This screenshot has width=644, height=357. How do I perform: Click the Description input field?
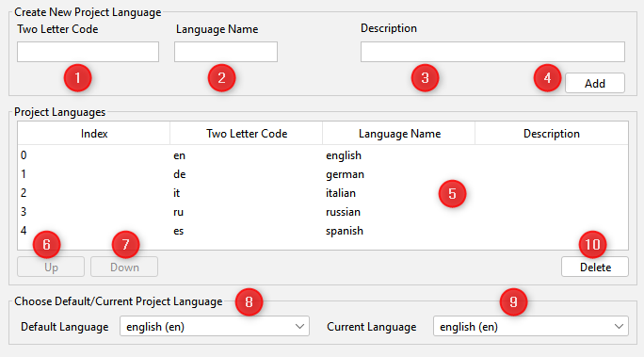[492, 52]
